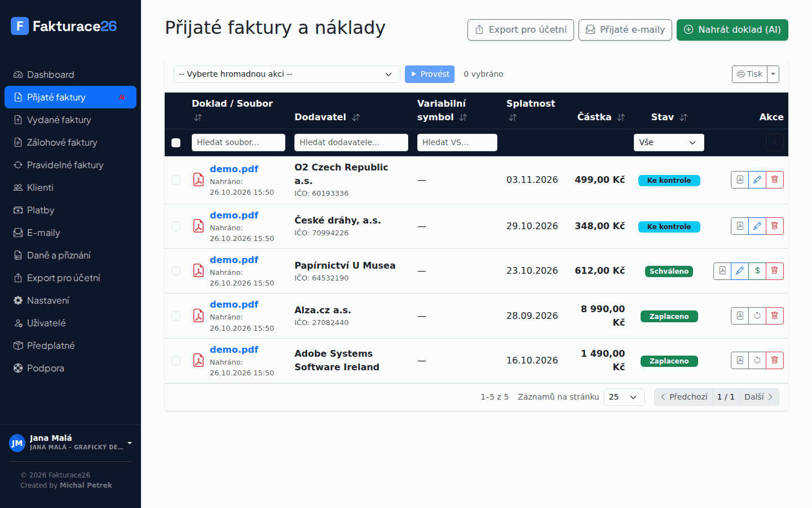Delete the Adobe Systems invoice with trash icon
812x508 pixels.
click(775, 360)
